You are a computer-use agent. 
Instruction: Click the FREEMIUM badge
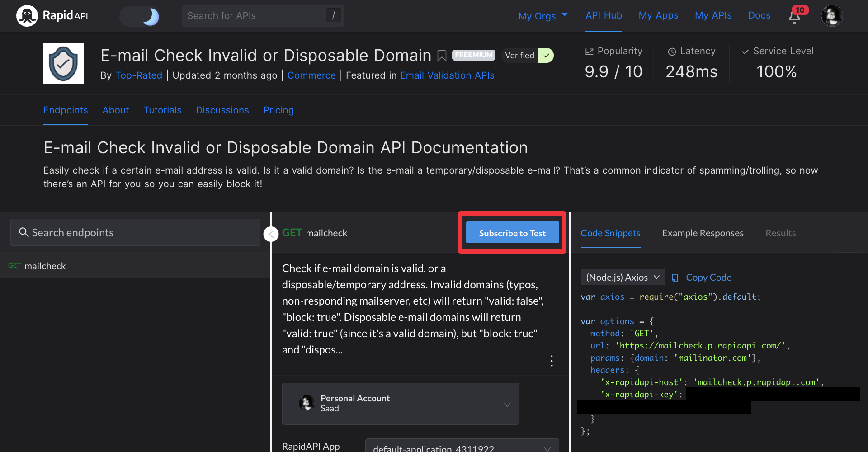(x=474, y=55)
